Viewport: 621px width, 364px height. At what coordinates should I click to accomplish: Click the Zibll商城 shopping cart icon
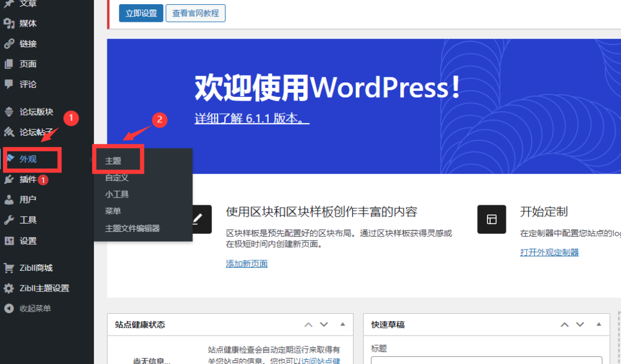[9, 268]
